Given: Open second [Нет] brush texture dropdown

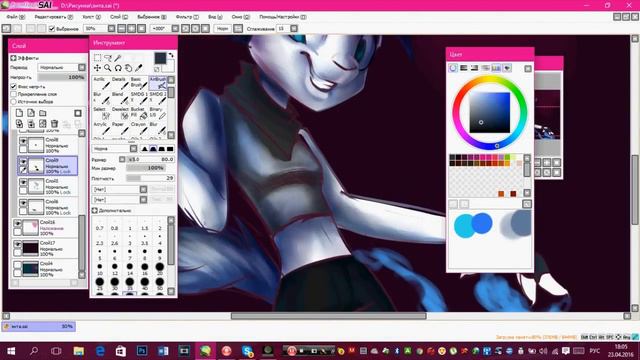Looking at the screenshot, I should click(x=143, y=200).
